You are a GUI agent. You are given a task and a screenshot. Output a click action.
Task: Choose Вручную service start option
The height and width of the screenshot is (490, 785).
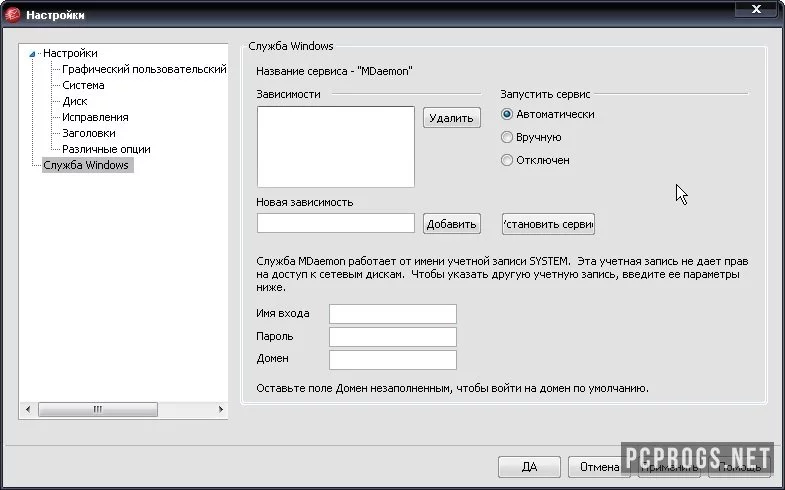coord(531,137)
